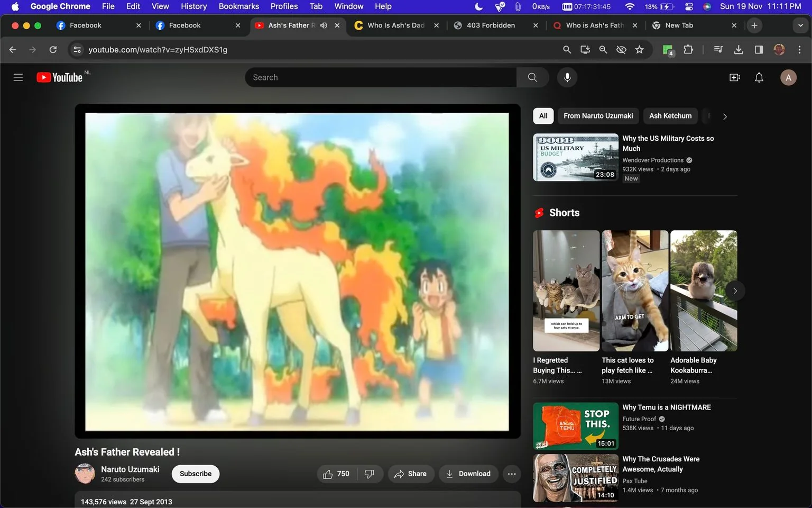Open Adorable Baby Kookaburra short
The image size is (812, 508).
coord(704,291)
